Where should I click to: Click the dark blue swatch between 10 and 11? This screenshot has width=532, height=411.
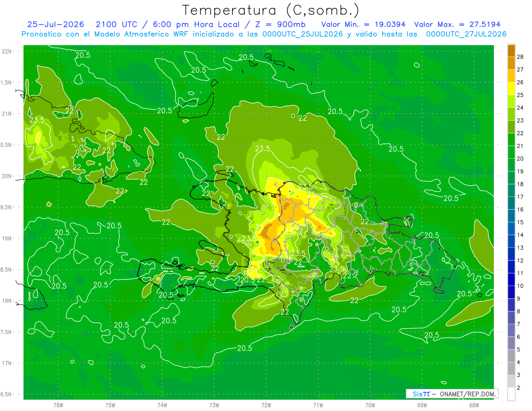pos(511,280)
